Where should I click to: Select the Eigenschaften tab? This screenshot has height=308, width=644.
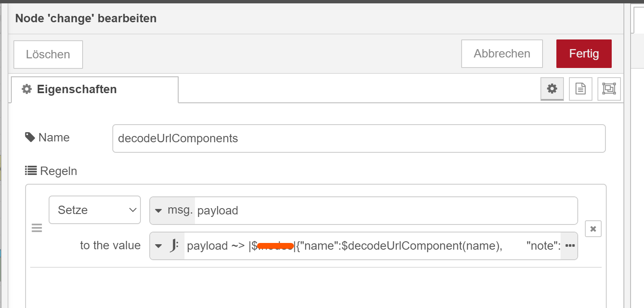94,89
